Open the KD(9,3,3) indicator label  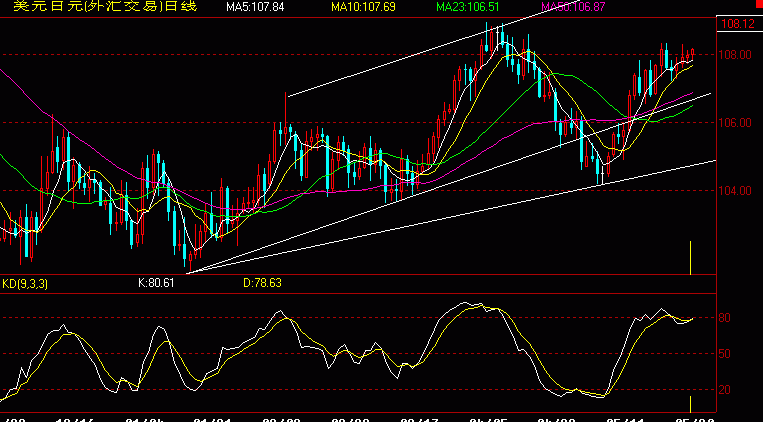pos(25,284)
